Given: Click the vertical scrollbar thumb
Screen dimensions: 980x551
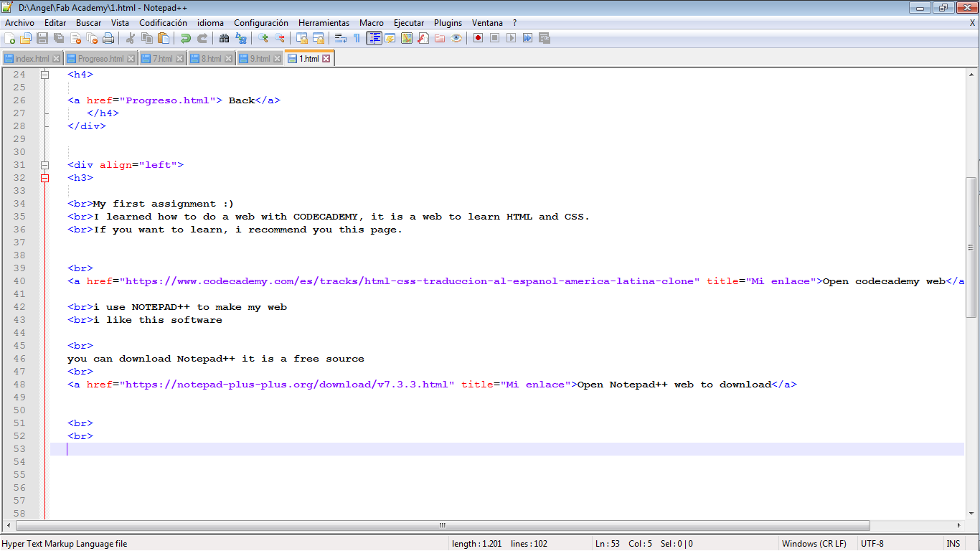Looking at the screenshot, I should (x=972, y=248).
